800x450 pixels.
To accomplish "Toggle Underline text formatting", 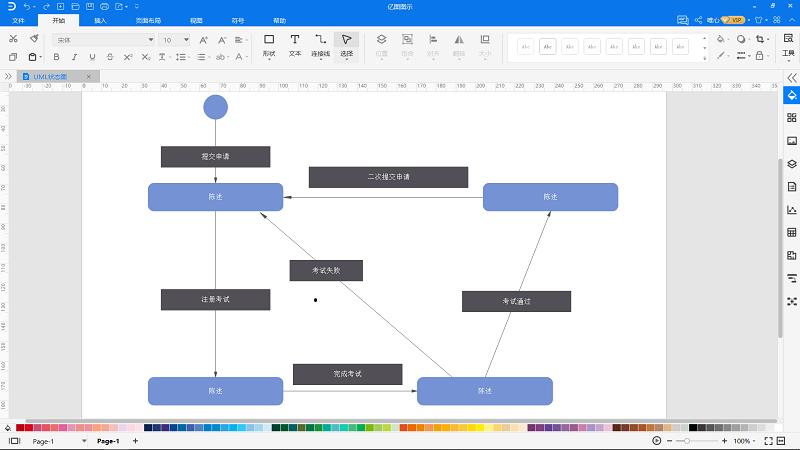I will click(92, 57).
